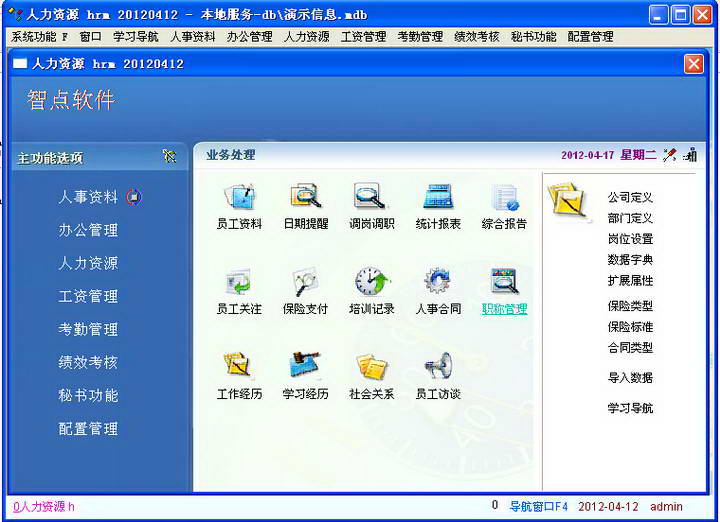This screenshot has width=720, height=522.
Task: Click the application icon in main title bar
Action: point(16,15)
